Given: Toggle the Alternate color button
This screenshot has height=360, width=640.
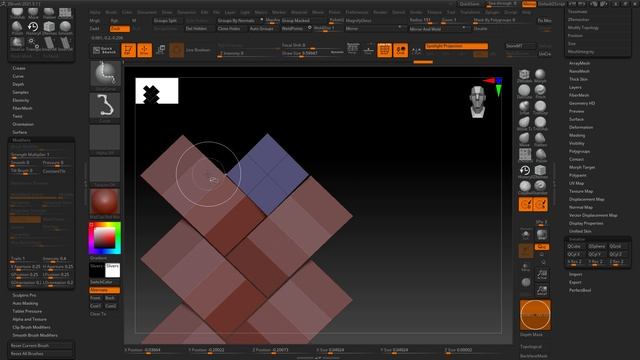Looking at the screenshot, I should [x=104, y=290].
